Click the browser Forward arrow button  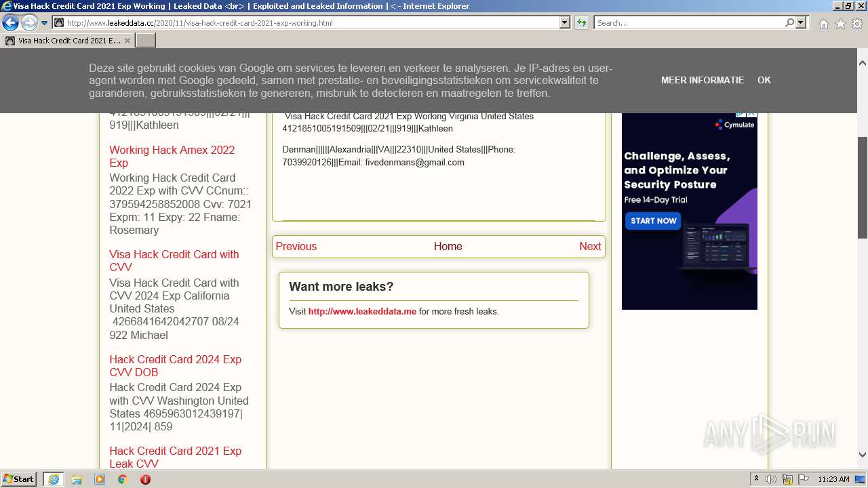tap(29, 22)
